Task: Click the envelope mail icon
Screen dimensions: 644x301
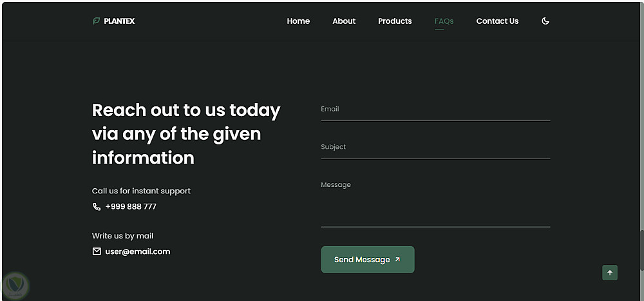Action: point(97,251)
